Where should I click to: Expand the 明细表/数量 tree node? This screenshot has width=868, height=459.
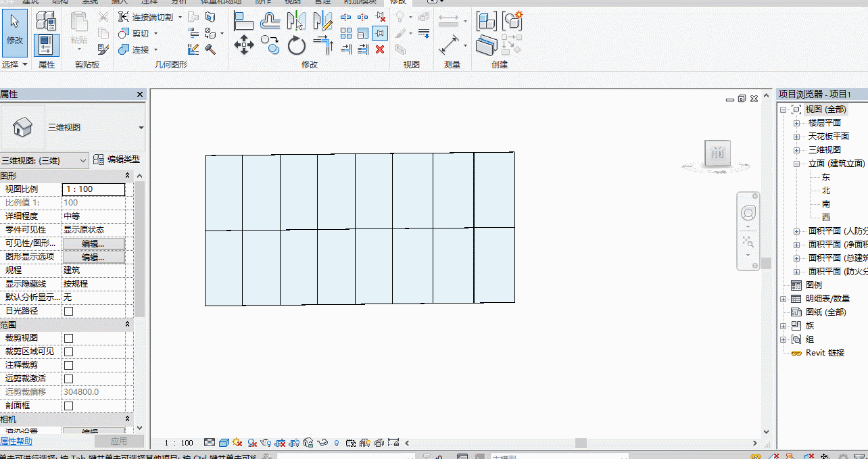point(783,299)
